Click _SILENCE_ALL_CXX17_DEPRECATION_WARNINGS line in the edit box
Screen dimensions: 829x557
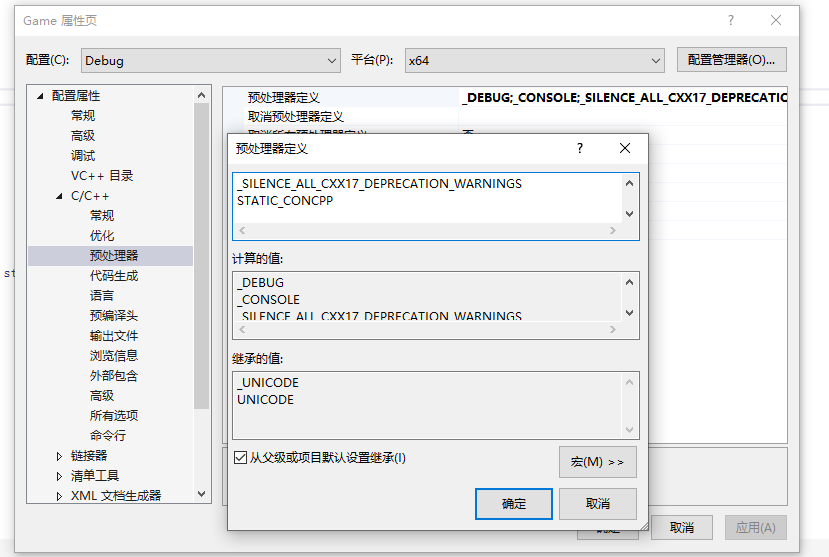(379, 184)
